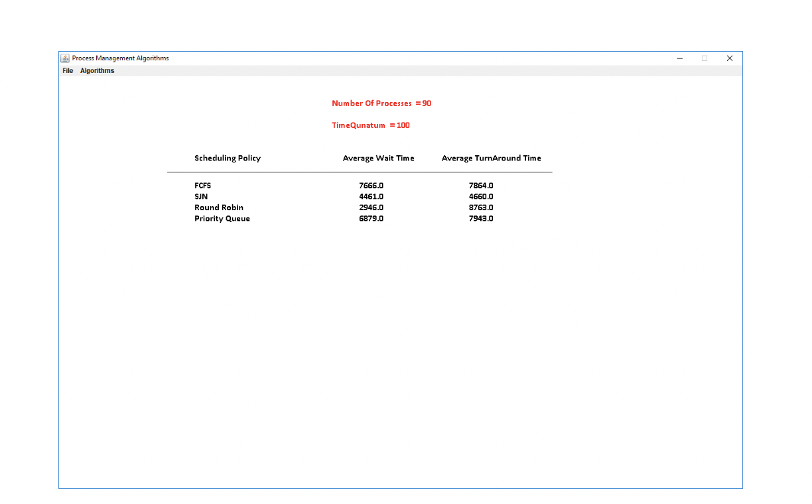Click SJN turnaround value 4660.0

481,196
